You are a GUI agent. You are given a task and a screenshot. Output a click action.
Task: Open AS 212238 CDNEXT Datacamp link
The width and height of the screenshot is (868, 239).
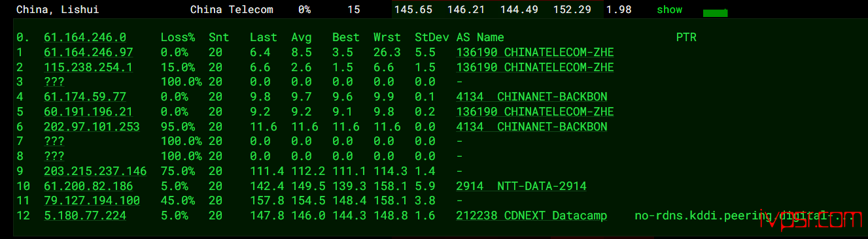click(x=532, y=215)
